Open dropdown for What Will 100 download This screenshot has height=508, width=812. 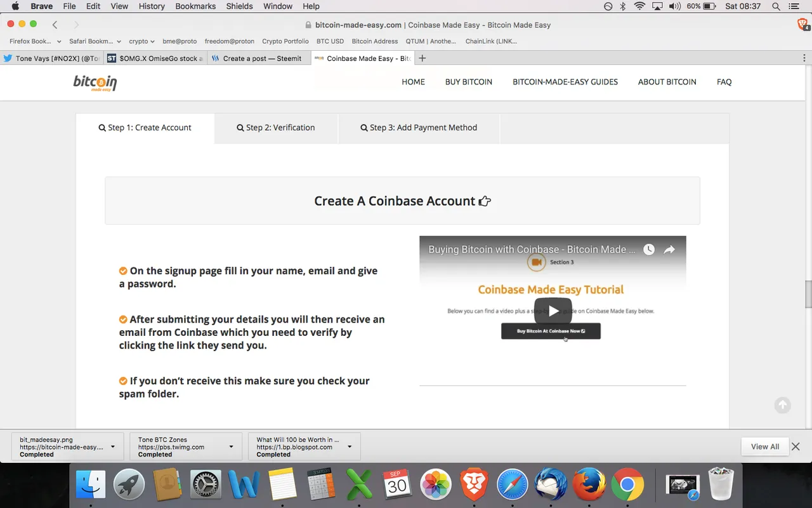(x=350, y=446)
